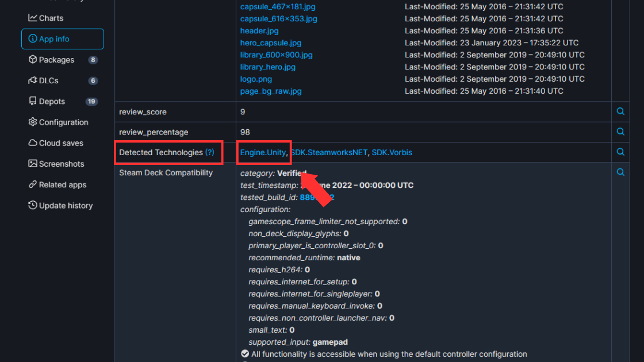Open the hero_capsule.jpg file link
The width and height of the screenshot is (644, 362).
click(270, 43)
